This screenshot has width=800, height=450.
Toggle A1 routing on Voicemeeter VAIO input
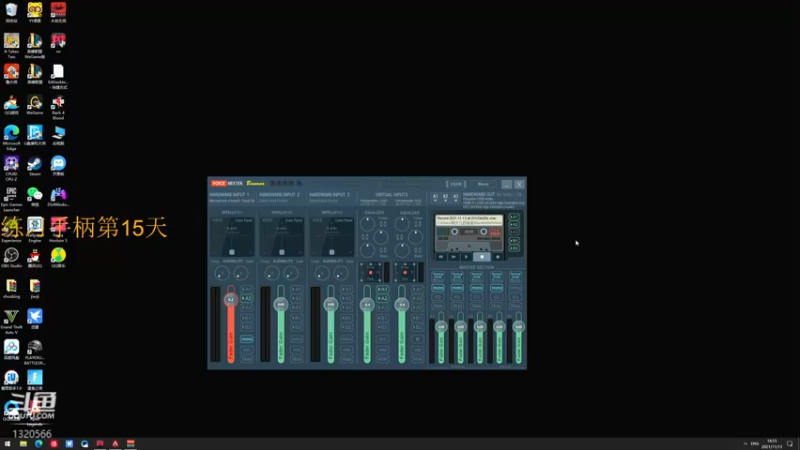[x=383, y=289]
